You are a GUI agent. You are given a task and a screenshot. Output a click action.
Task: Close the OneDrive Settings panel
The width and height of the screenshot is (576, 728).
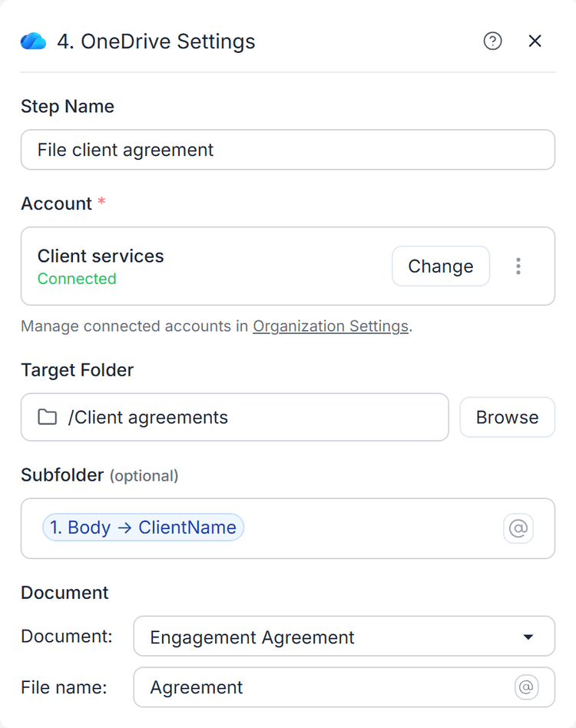pyautogui.click(x=535, y=41)
